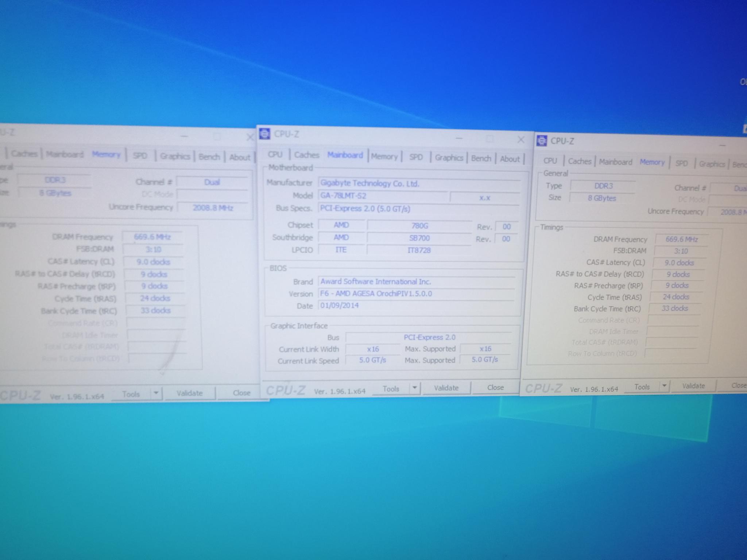Click Tools button in middle CPU-Z window
This screenshot has height=560, width=747.
pyautogui.click(x=391, y=389)
